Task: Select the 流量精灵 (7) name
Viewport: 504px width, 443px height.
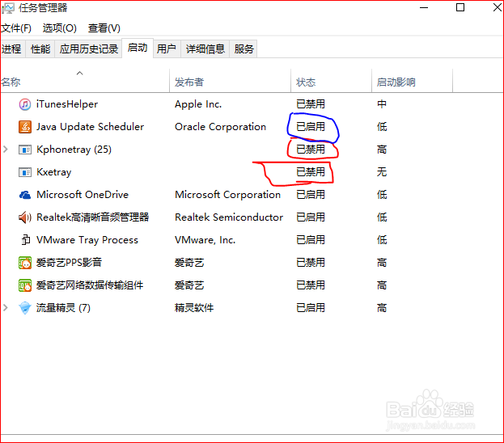Action: pyautogui.click(x=63, y=308)
